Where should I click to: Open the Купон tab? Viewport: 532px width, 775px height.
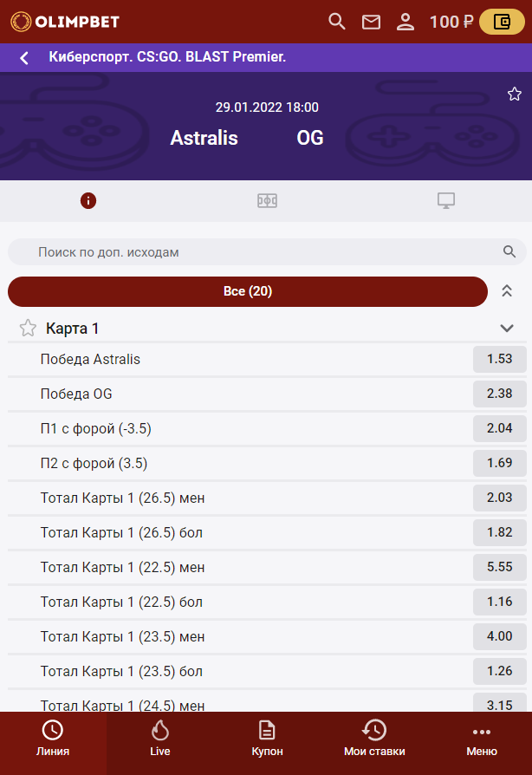click(267, 738)
